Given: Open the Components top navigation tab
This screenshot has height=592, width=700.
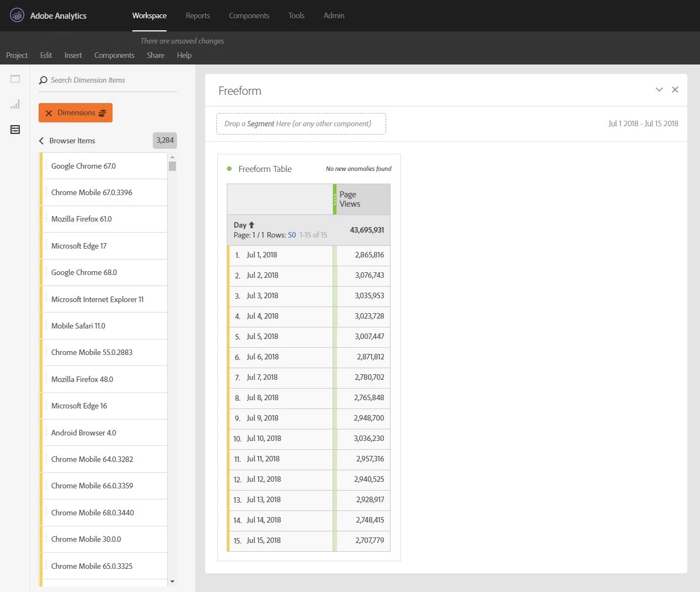Looking at the screenshot, I should 249,15.
